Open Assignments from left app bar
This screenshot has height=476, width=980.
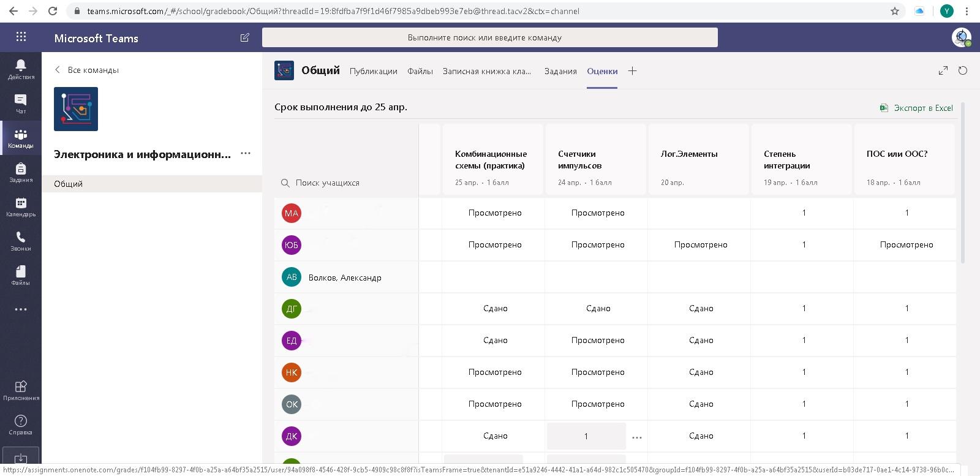tap(20, 172)
